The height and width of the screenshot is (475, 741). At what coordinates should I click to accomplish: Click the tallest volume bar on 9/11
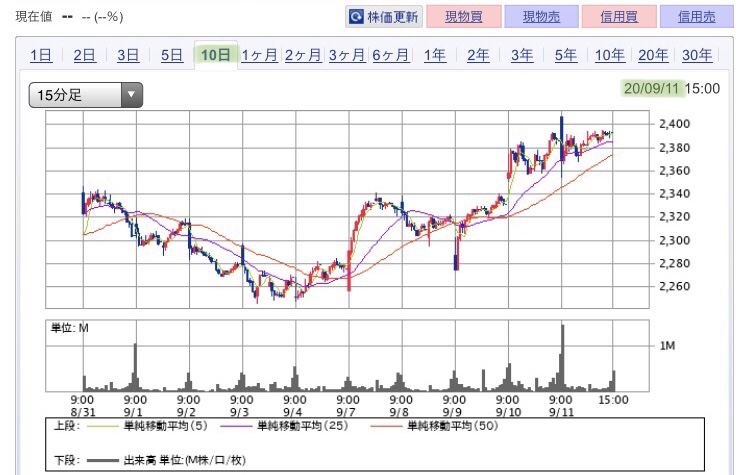(562, 357)
